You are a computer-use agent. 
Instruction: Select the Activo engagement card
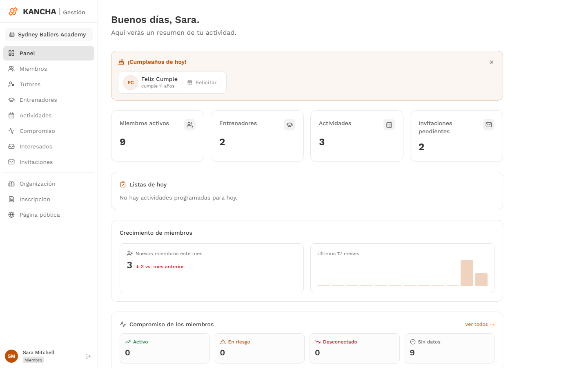point(165,348)
